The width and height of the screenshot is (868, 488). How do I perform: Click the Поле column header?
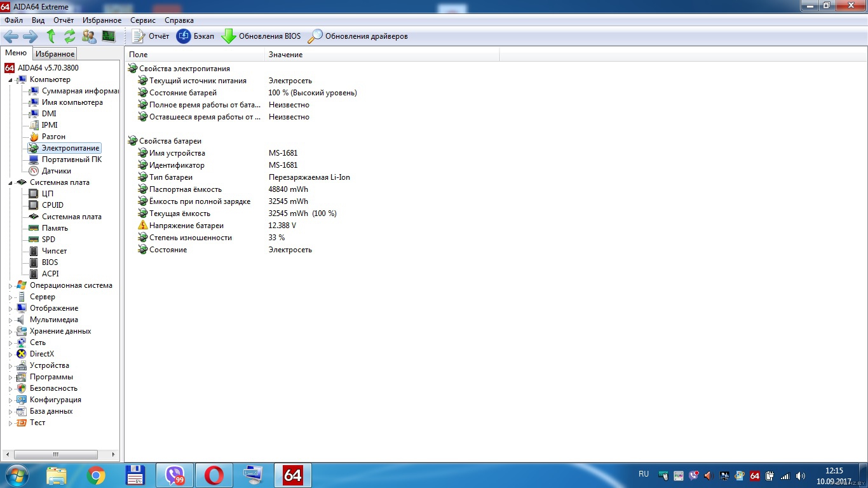(194, 55)
